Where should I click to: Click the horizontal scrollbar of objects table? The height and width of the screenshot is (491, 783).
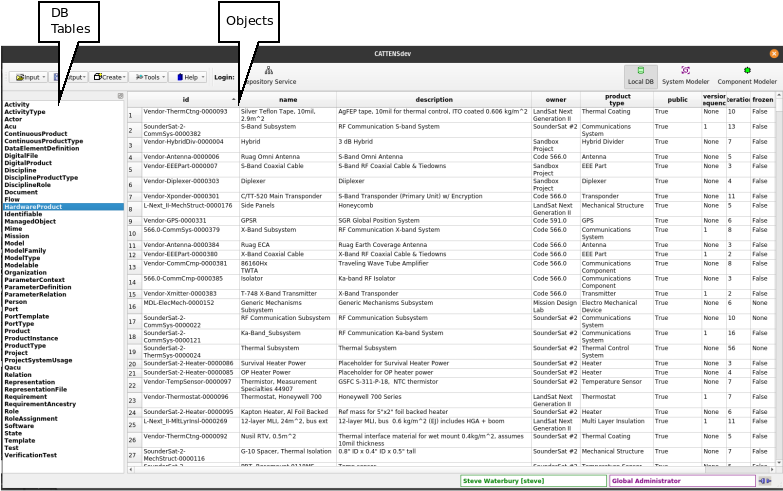tap(452, 470)
